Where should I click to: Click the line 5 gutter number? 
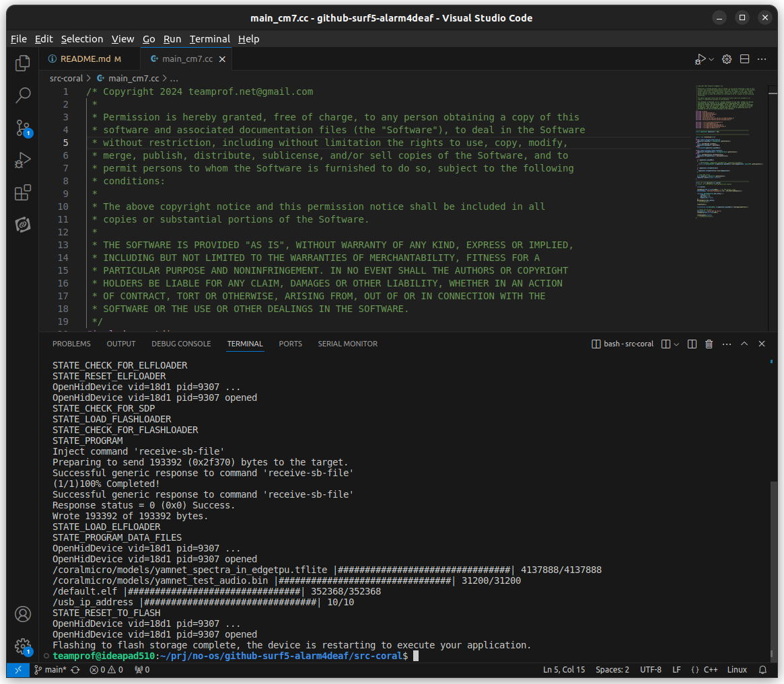pyautogui.click(x=65, y=143)
